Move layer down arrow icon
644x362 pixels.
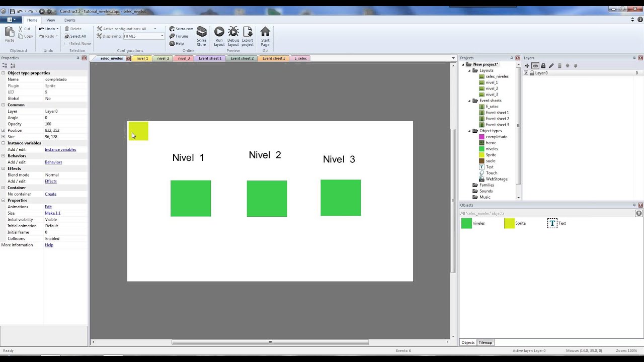576,65
